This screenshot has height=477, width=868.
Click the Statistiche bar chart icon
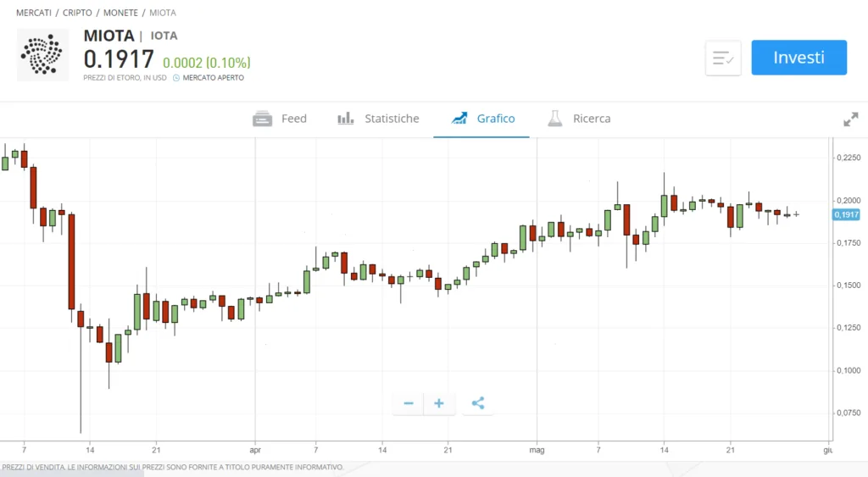coord(346,119)
